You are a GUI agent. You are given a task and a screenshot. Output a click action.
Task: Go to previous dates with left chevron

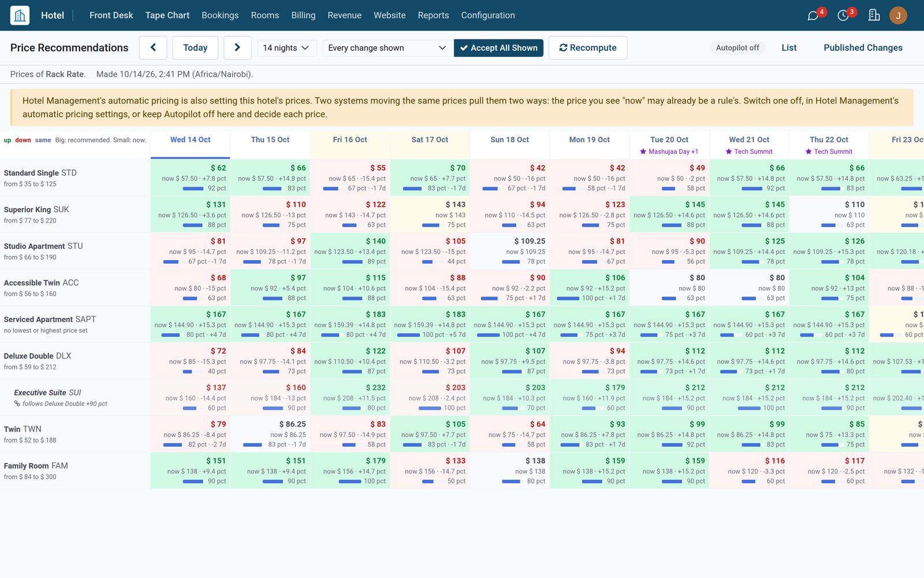pos(153,47)
